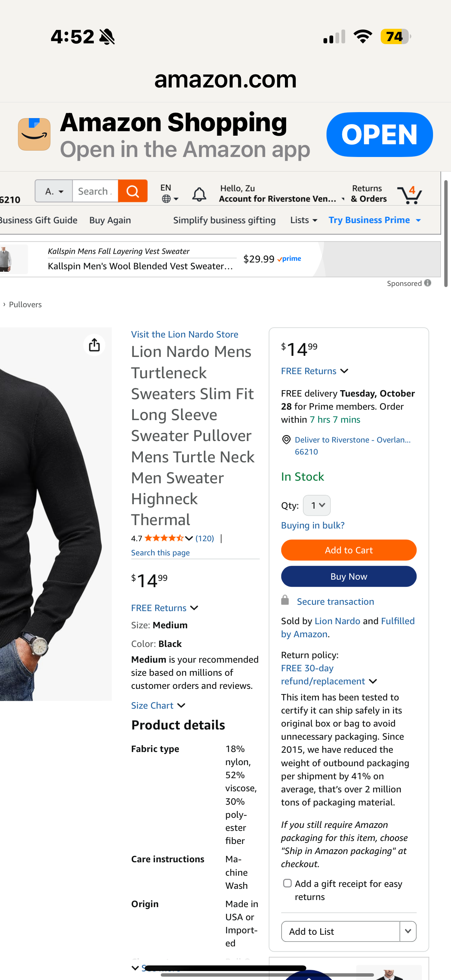Expand the Size Chart chevron

point(181,705)
